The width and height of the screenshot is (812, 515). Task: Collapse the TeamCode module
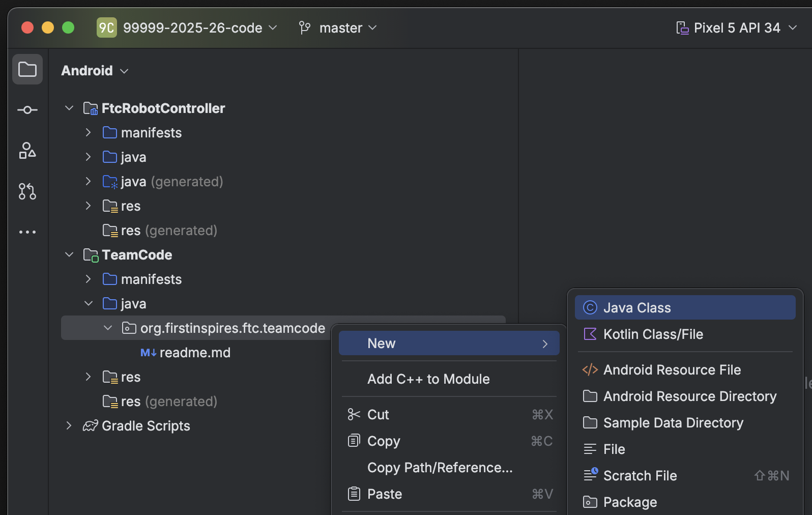(x=69, y=254)
